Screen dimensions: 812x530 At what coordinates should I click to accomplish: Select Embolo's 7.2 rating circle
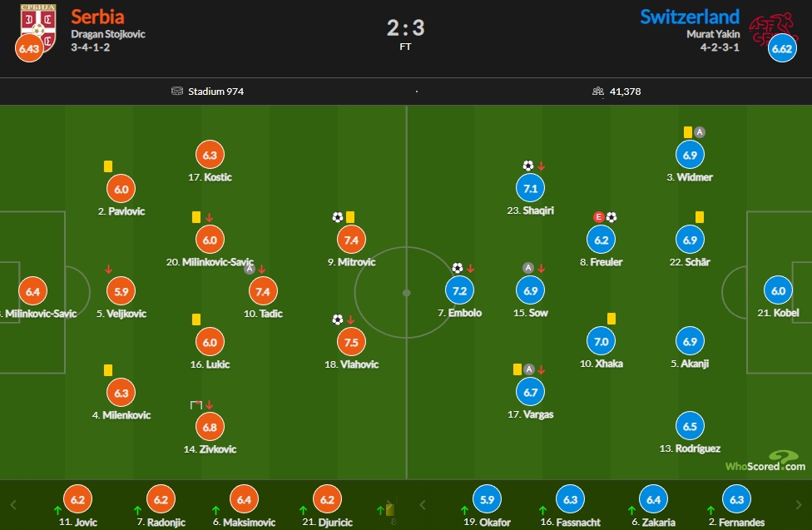(459, 290)
